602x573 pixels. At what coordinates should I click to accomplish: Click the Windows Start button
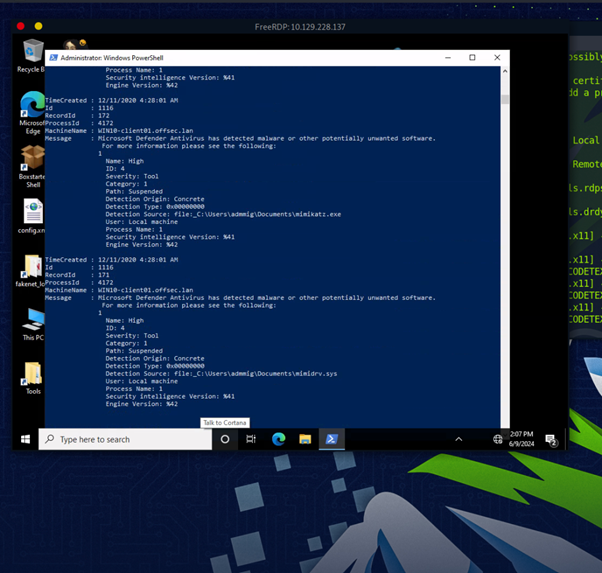pos(25,439)
